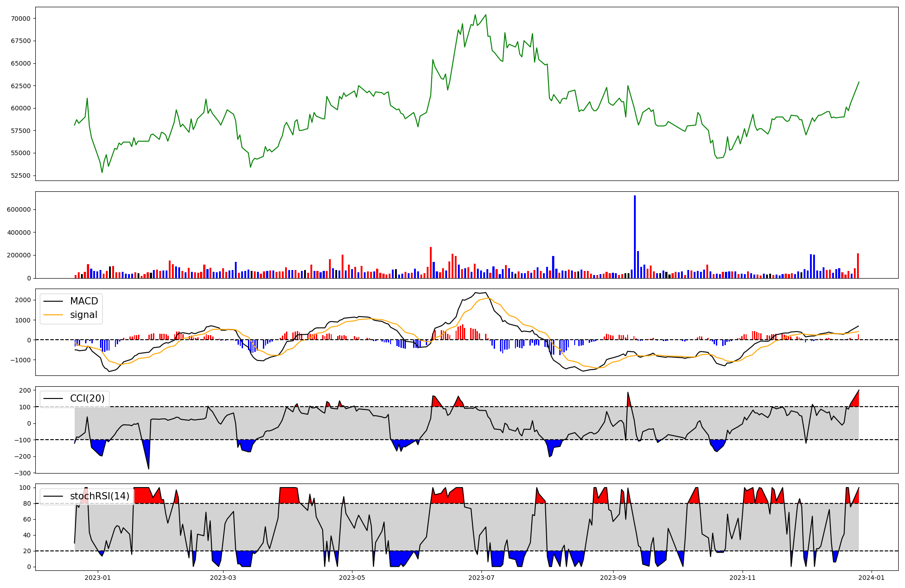The height and width of the screenshot is (588, 905).
Task: Click the tallest blue volume bar
Action: [x=635, y=237]
